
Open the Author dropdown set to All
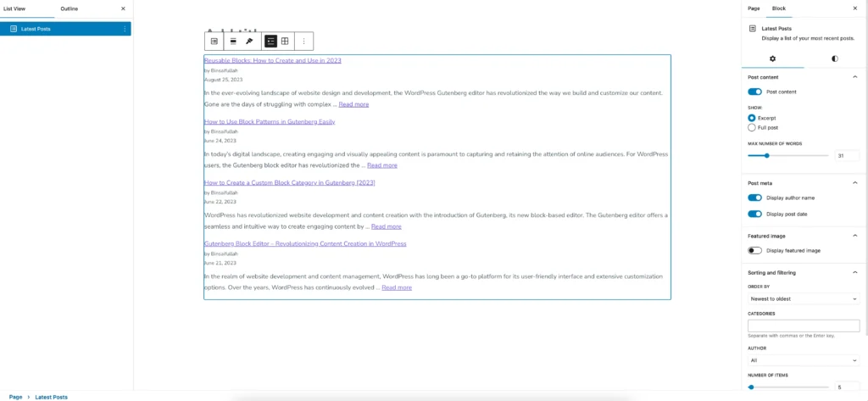(804, 360)
